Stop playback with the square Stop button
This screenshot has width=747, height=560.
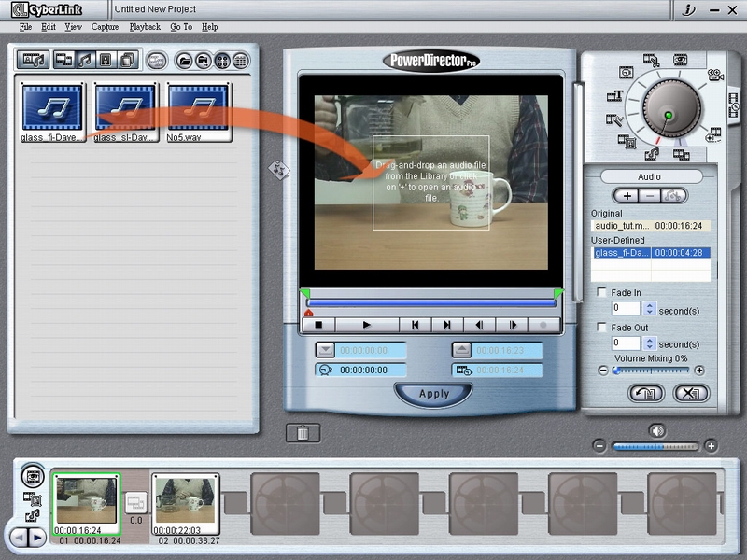(318, 325)
